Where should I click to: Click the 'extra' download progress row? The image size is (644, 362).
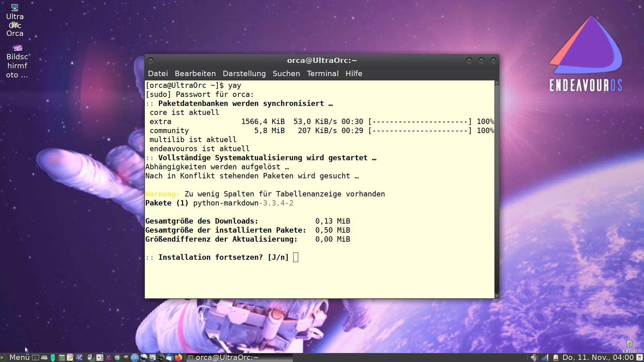pos(322,122)
